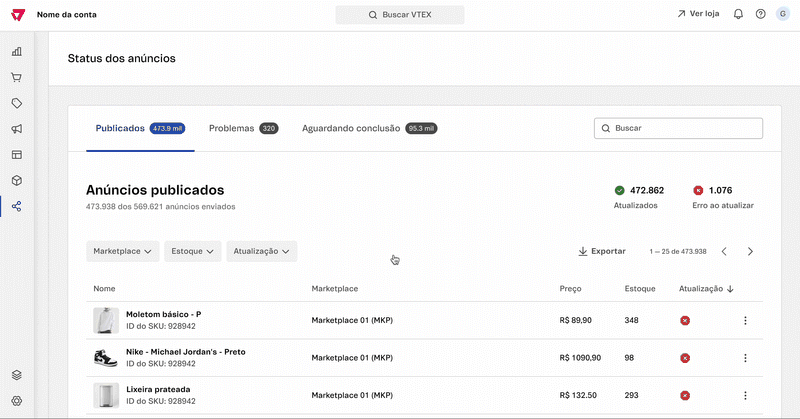Click the 1 — 25 de 473.938 pagination text

pos(678,252)
